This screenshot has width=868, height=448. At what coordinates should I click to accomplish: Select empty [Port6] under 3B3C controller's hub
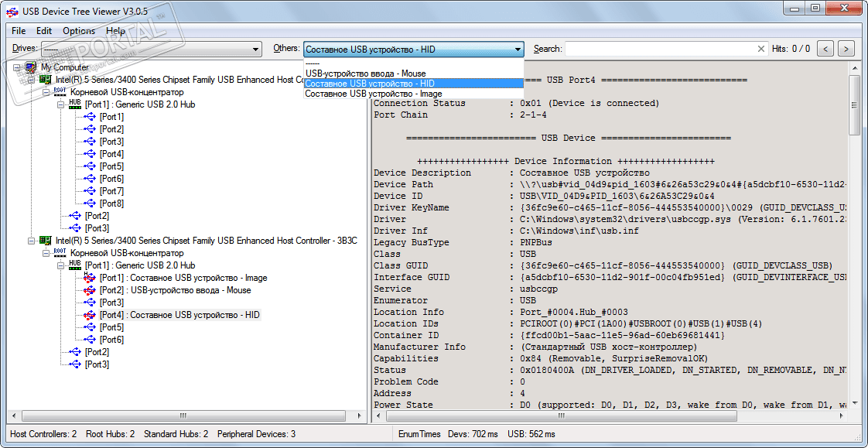[111, 340]
